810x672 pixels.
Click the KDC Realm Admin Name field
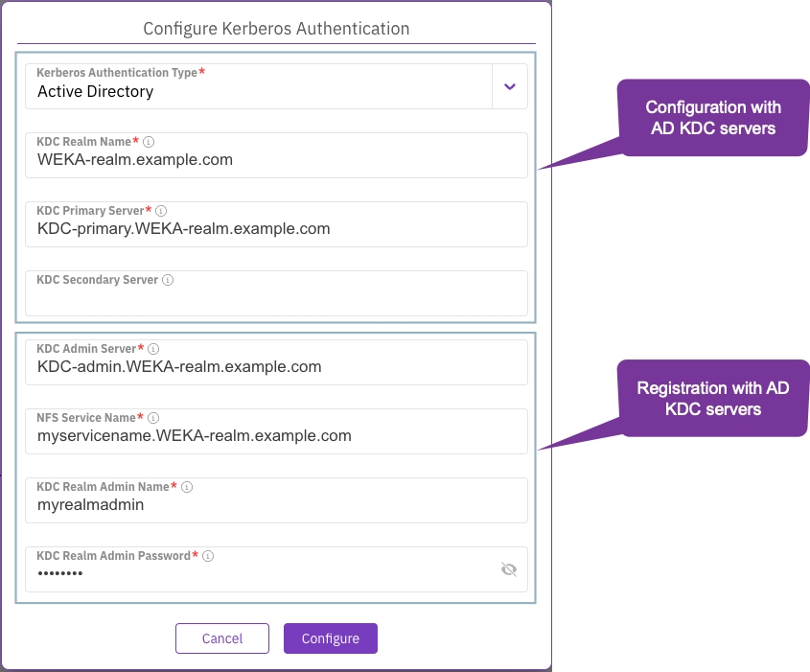pyautogui.click(x=276, y=505)
